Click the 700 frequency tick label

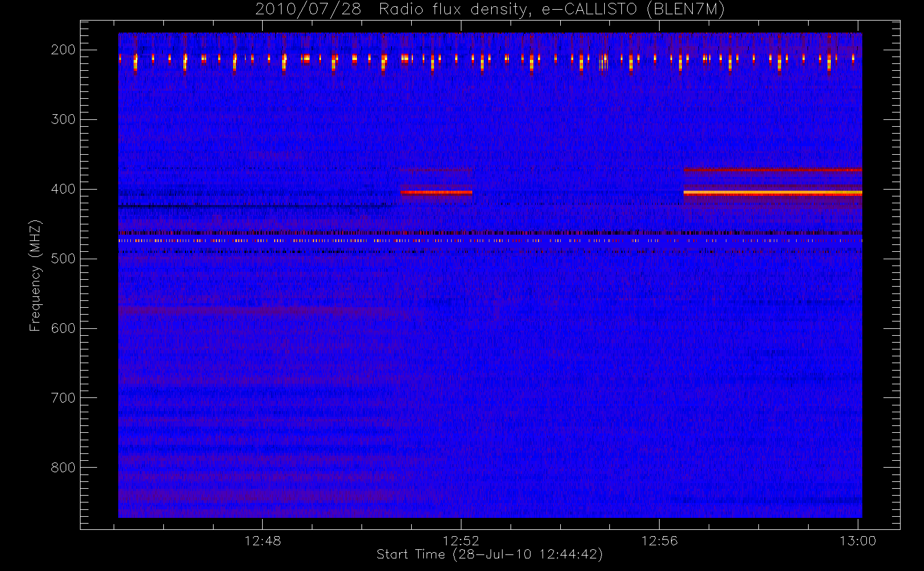[x=63, y=398]
